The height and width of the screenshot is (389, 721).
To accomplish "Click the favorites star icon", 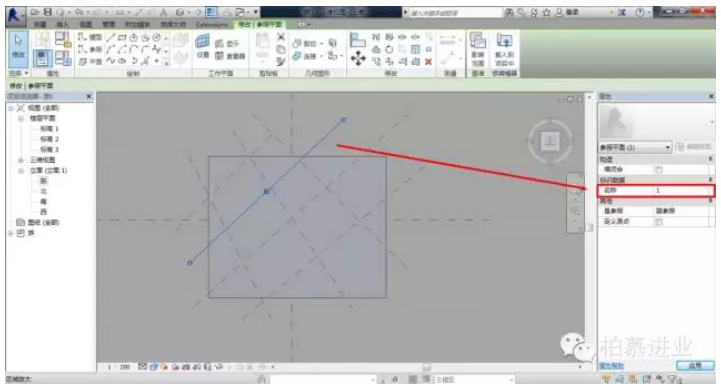I will click(546, 13).
